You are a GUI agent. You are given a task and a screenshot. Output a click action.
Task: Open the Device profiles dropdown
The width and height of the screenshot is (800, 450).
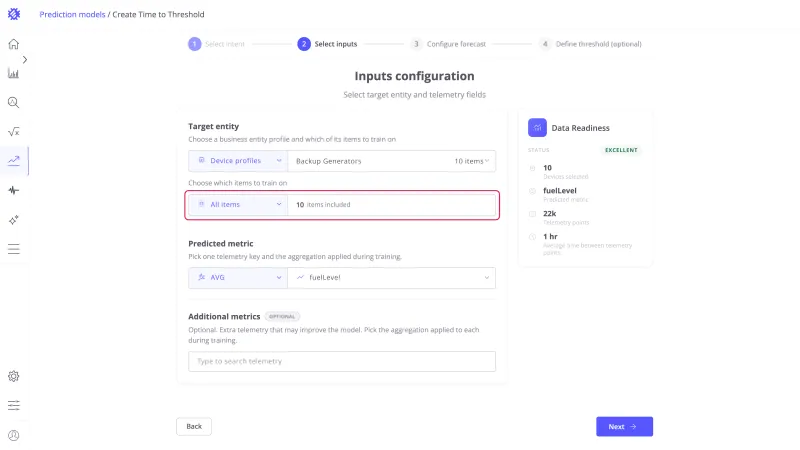[238, 161]
